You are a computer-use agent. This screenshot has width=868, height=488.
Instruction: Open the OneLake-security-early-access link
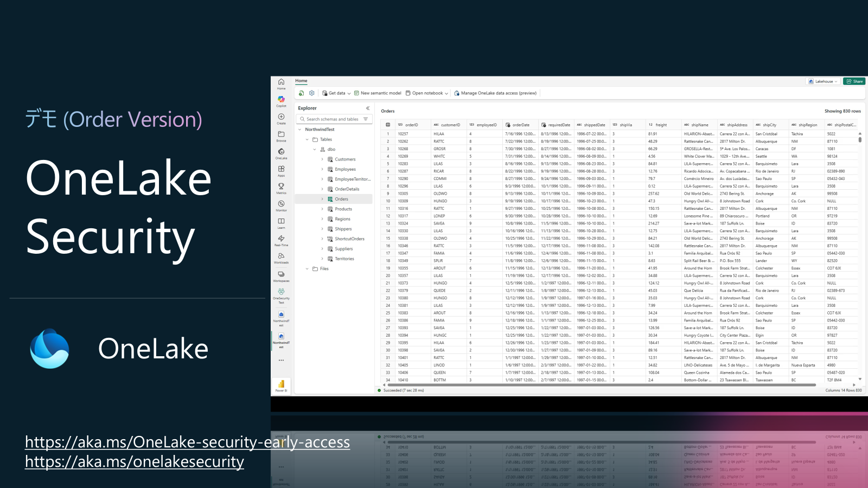click(x=188, y=442)
